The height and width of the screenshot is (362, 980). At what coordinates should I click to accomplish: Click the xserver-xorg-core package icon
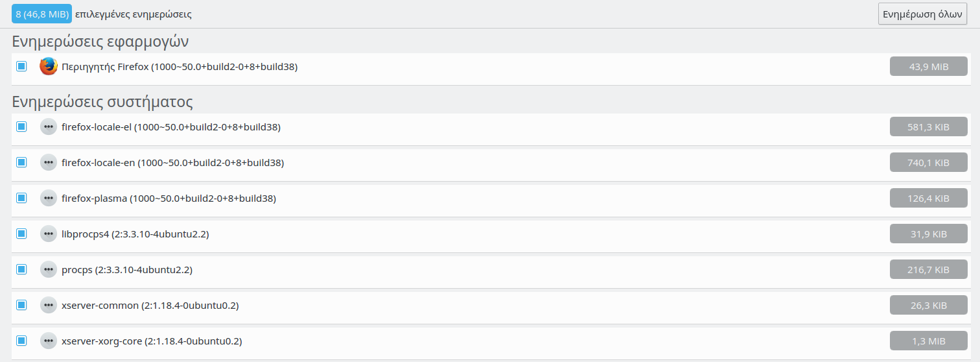pos(49,341)
